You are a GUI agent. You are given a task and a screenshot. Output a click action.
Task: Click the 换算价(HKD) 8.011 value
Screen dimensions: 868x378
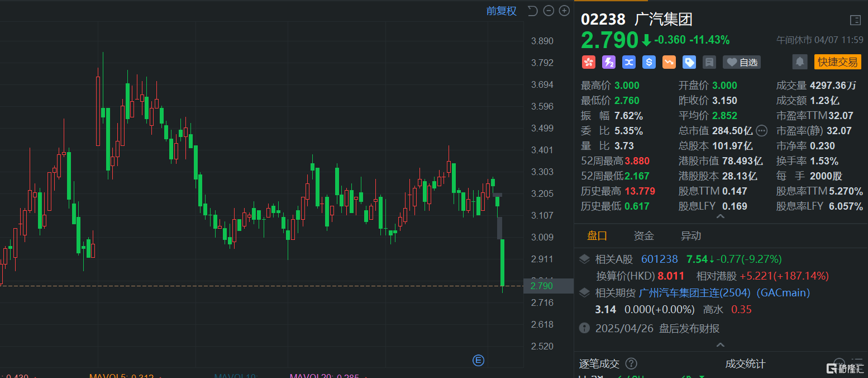(671, 276)
